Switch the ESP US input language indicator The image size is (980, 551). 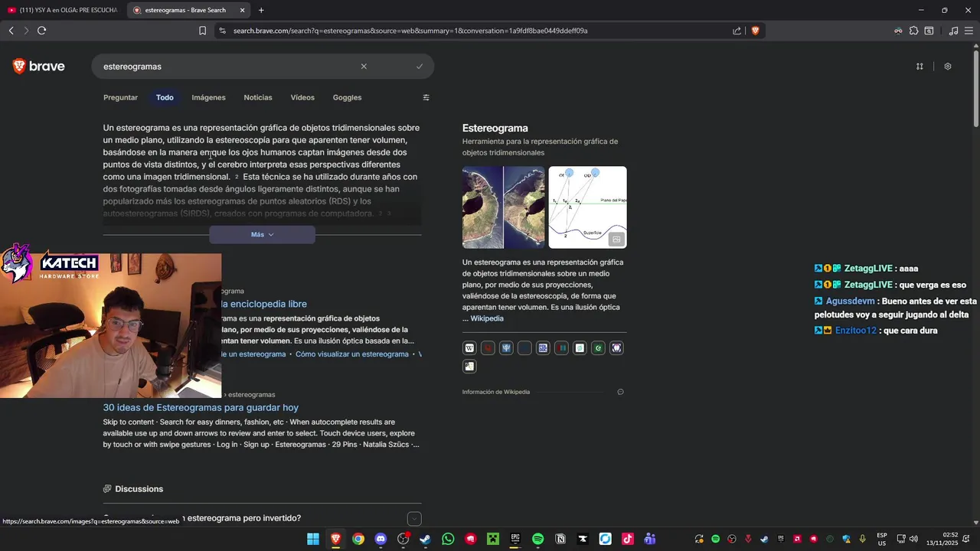tap(882, 539)
